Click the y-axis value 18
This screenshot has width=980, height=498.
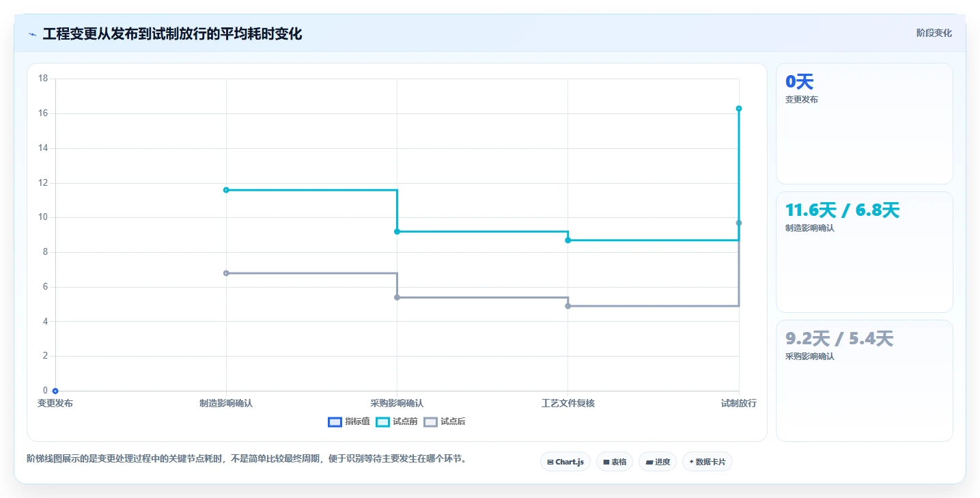tap(43, 79)
